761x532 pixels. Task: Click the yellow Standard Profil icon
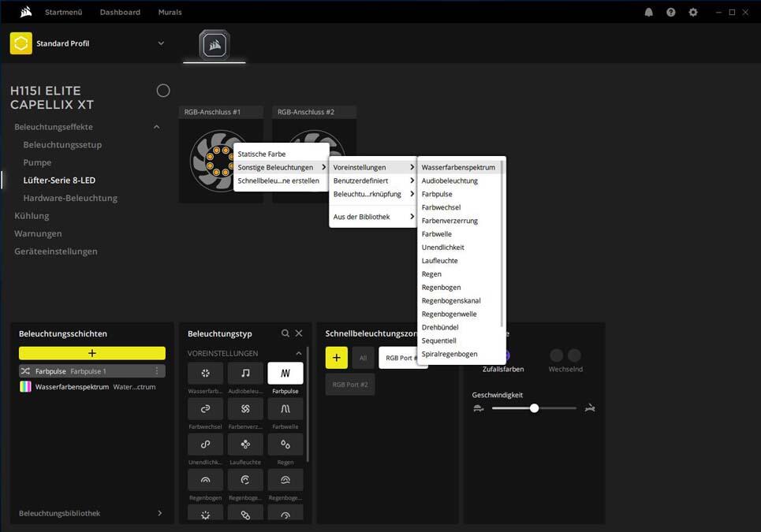(21, 43)
